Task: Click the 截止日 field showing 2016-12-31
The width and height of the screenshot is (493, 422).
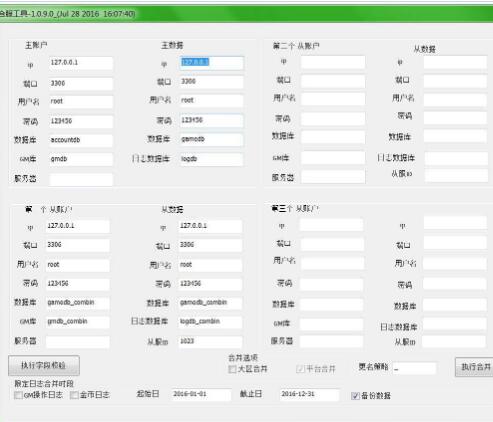Action: tap(309, 394)
